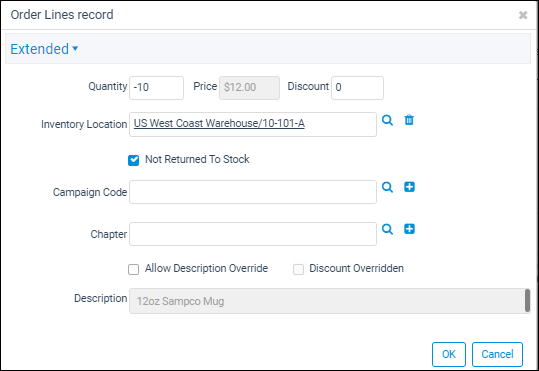Focus the Quantity field showing -10
This screenshot has height=371, width=539.
pyautogui.click(x=156, y=88)
